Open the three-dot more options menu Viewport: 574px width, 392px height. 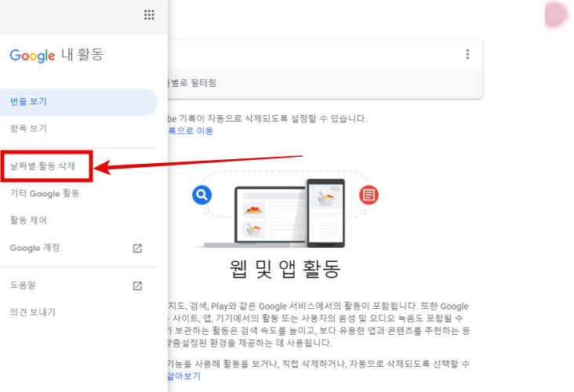pyautogui.click(x=467, y=54)
